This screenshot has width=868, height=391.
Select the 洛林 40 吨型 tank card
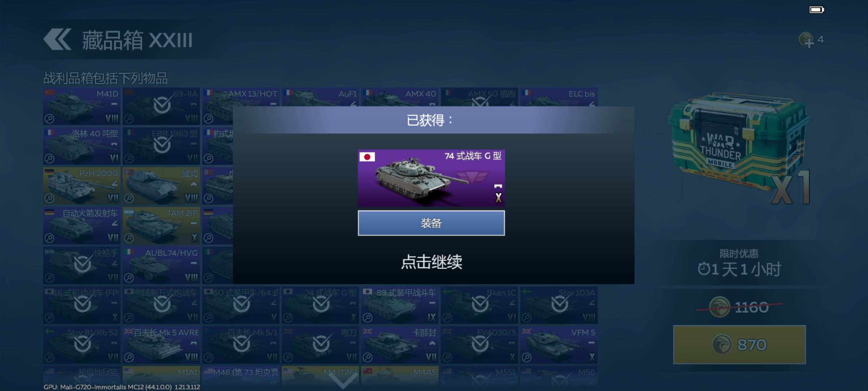tap(82, 146)
